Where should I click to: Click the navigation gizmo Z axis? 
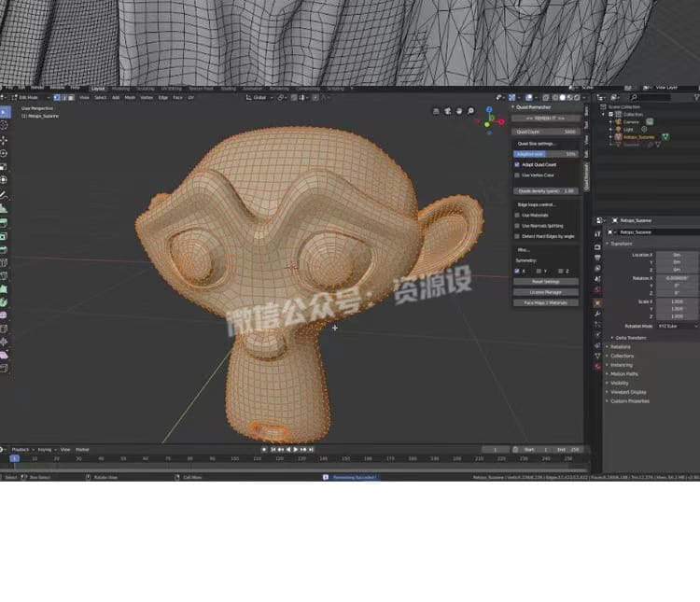pos(489,109)
